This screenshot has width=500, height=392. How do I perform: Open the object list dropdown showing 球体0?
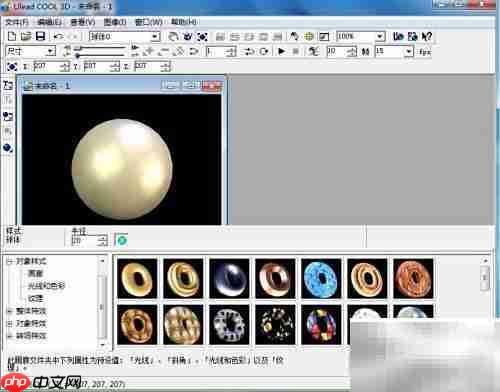[x=125, y=36]
